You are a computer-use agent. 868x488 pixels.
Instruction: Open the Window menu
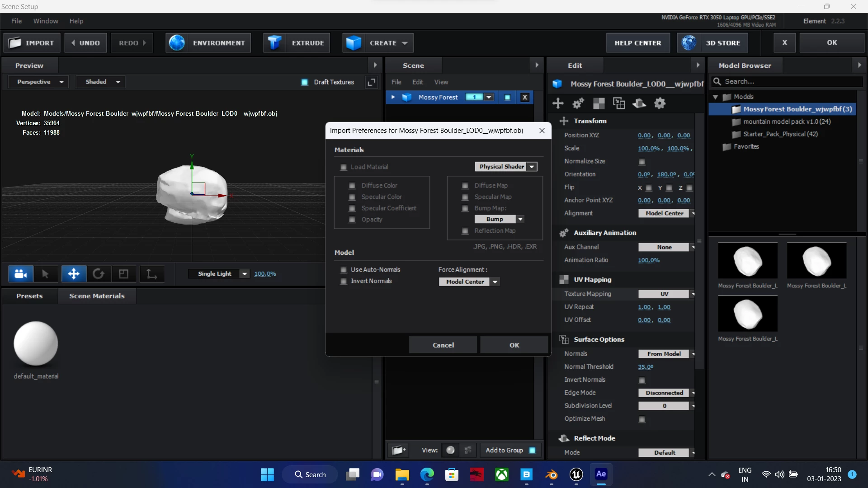pyautogui.click(x=46, y=21)
